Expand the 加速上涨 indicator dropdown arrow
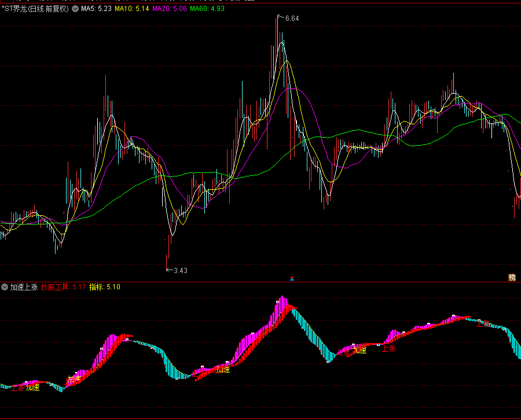 tap(5, 287)
